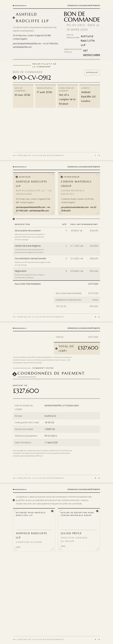Click the Code guichet value 18-00-02
Viewport: 113px width, 644px height.
[49, 423]
